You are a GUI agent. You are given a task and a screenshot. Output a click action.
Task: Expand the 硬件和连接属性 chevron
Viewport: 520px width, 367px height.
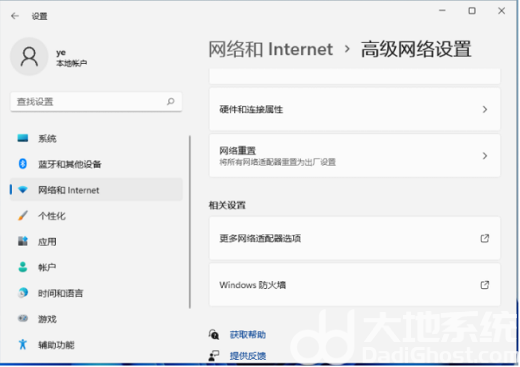(x=485, y=109)
